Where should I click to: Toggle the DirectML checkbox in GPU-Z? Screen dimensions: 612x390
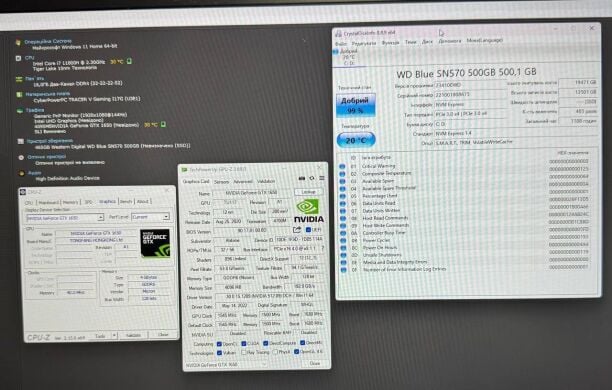coord(302,343)
